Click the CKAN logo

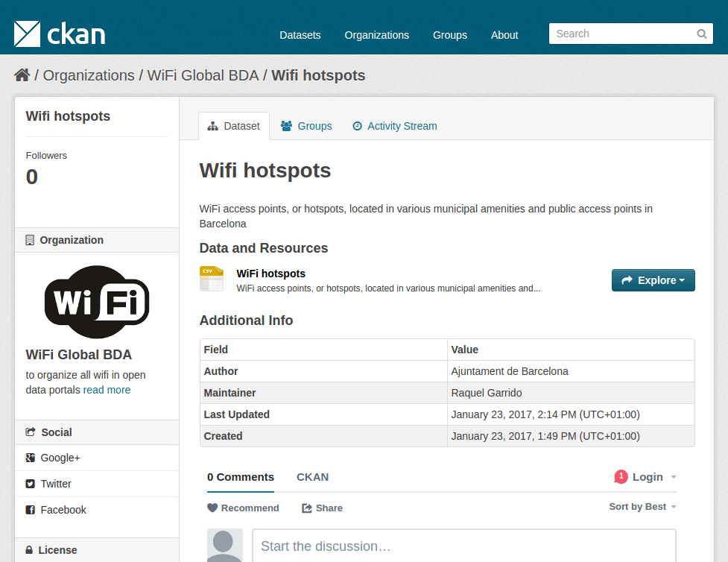click(60, 34)
